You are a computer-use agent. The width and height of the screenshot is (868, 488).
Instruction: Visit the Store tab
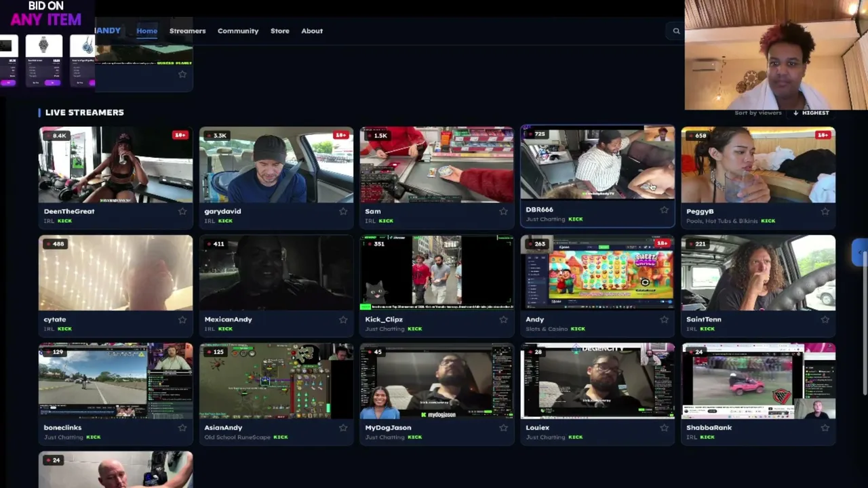280,30
